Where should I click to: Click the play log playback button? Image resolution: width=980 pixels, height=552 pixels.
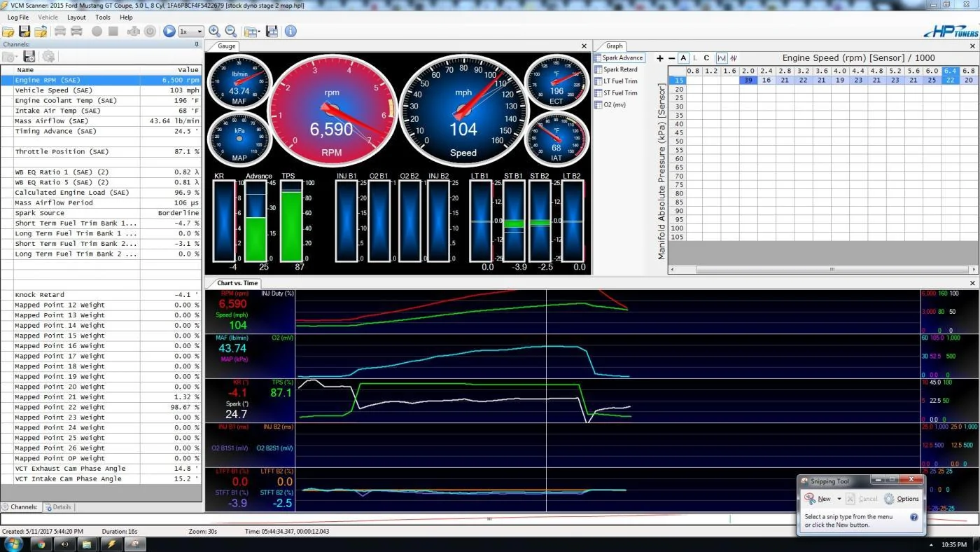169,32
